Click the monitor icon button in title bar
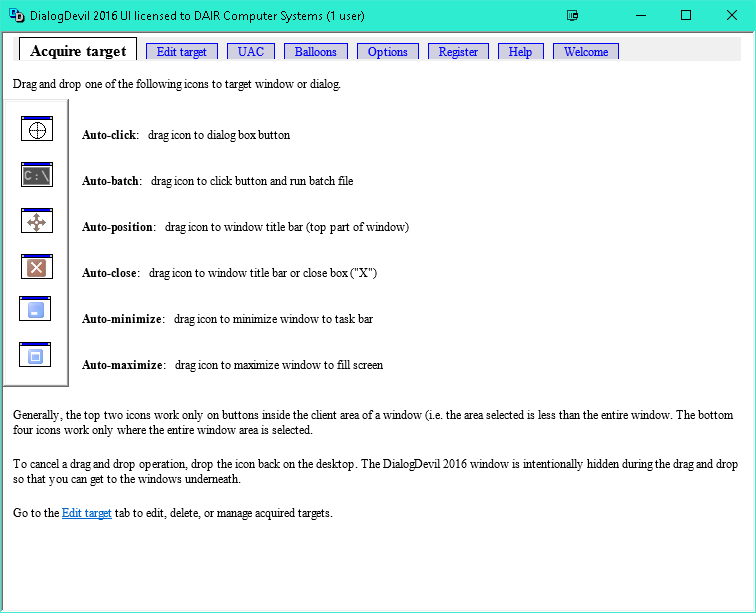This screenshot has height=613, width=756. 572,15
